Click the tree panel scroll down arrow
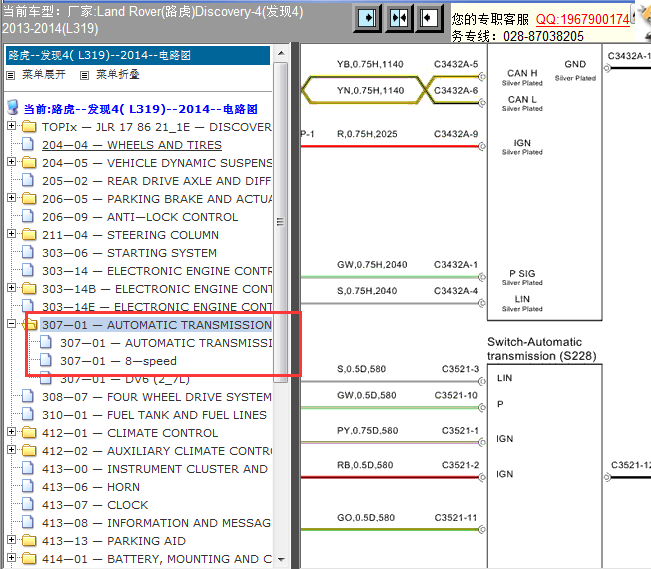This screenshot has height=569, width=651. 281,559
